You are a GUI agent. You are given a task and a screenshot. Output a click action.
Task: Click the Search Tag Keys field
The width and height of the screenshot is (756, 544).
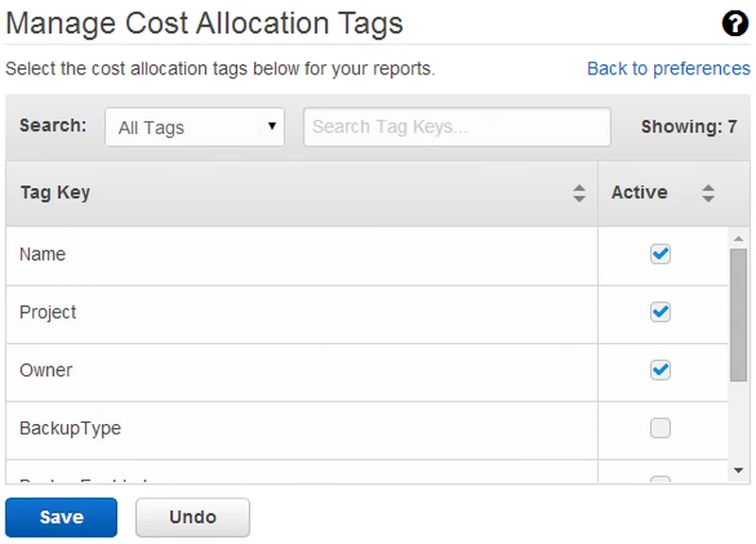[x=457, y=127]
